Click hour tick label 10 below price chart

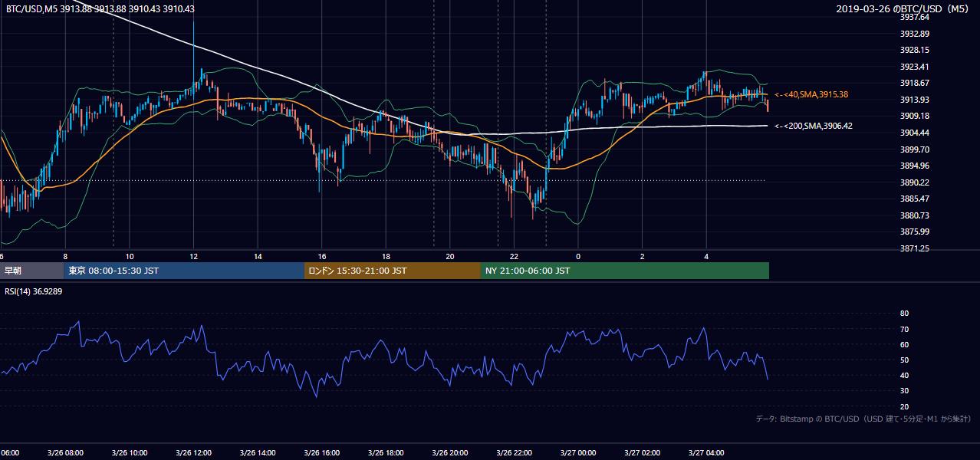130,256
